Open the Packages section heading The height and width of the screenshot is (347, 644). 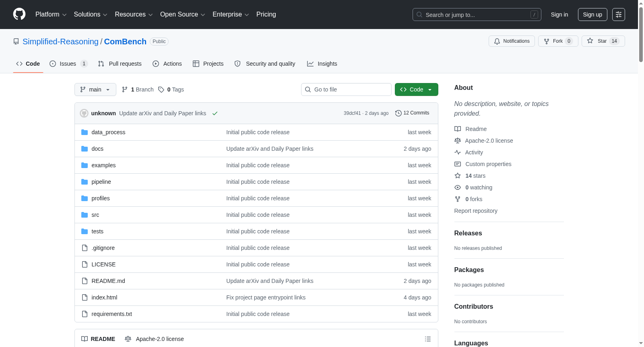[469, 270]
